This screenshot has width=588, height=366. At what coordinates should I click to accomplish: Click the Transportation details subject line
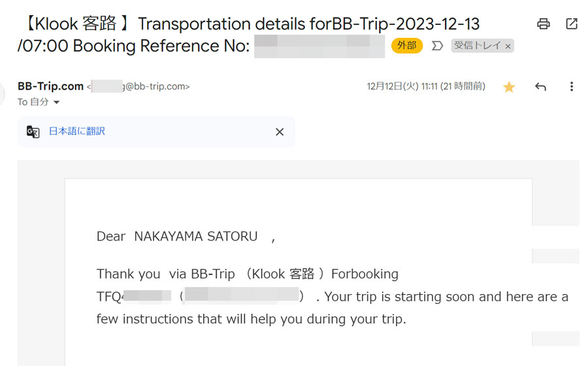(248, 35)
